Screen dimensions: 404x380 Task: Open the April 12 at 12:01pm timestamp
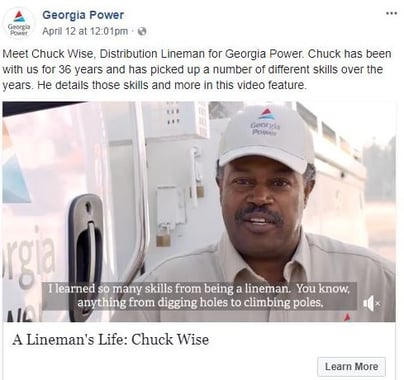pyautogui.click(x=85, y=31)
